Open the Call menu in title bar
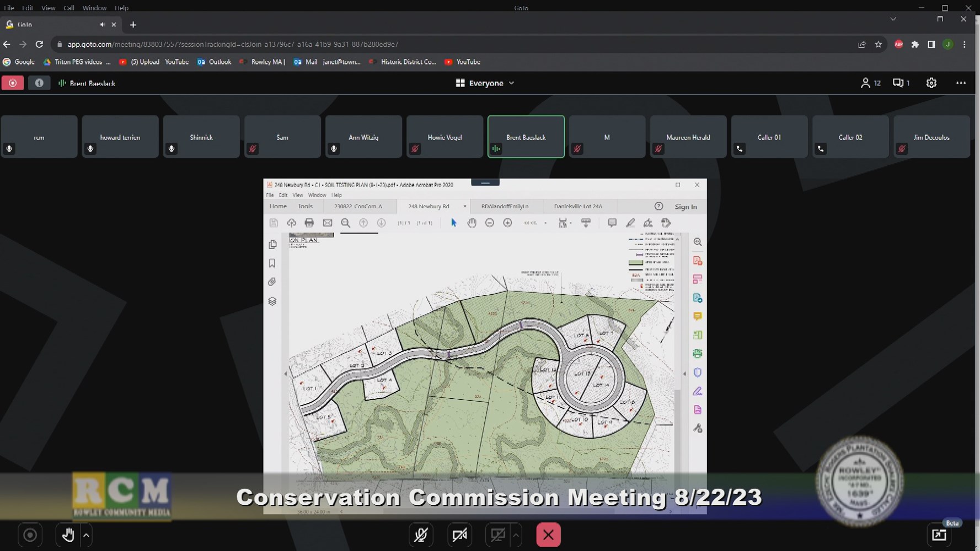Viewport: 980px width, 551px height. pyautogui.click(x=68, y=8)
